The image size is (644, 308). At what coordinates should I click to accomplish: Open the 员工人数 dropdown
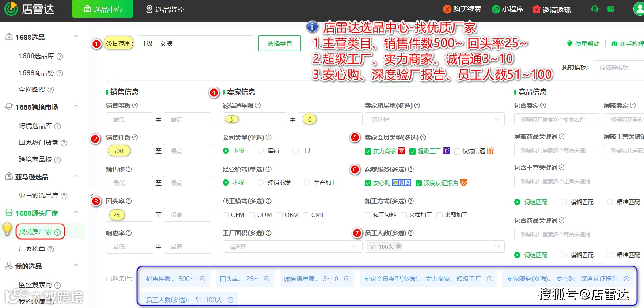pos(435,247)
